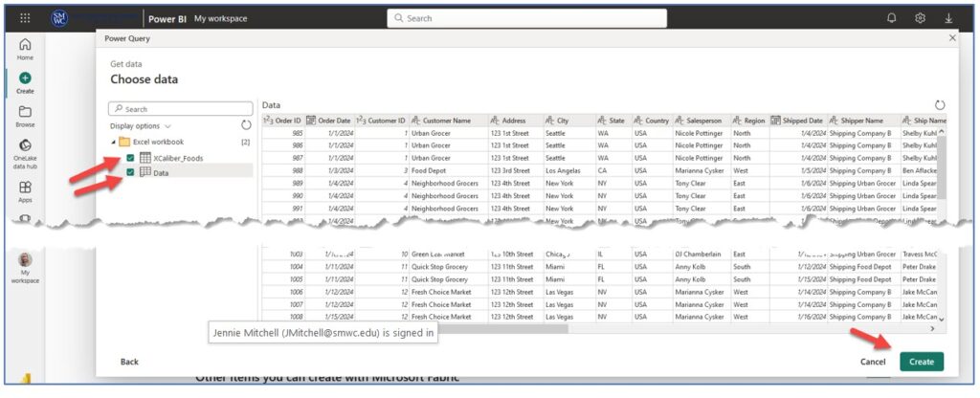Open the app launcher waffle icon
Viewport: 980px width, 398px height.
(x=25, y=18)
